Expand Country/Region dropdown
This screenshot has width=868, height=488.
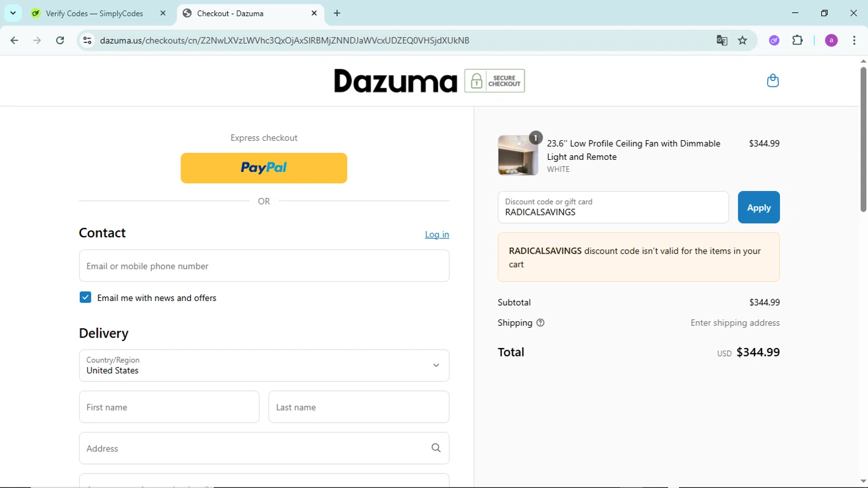click(264, 365)
